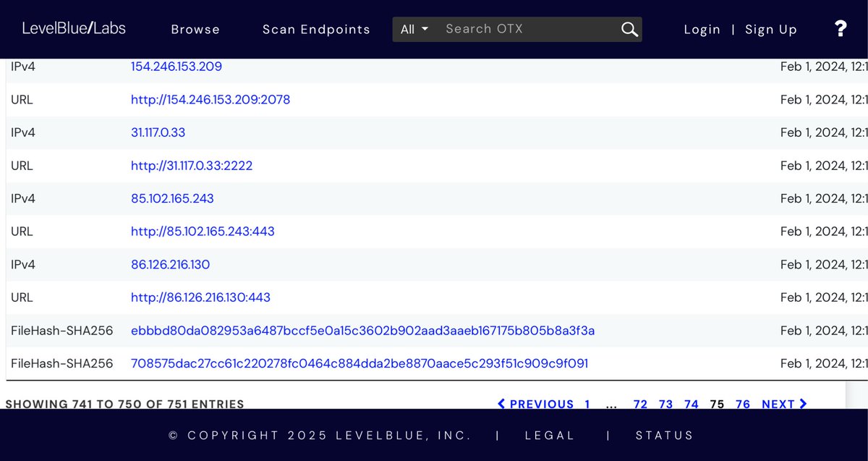Open the Legal footer link
This screenshot has width=868, height=461.
coord(551,436)
